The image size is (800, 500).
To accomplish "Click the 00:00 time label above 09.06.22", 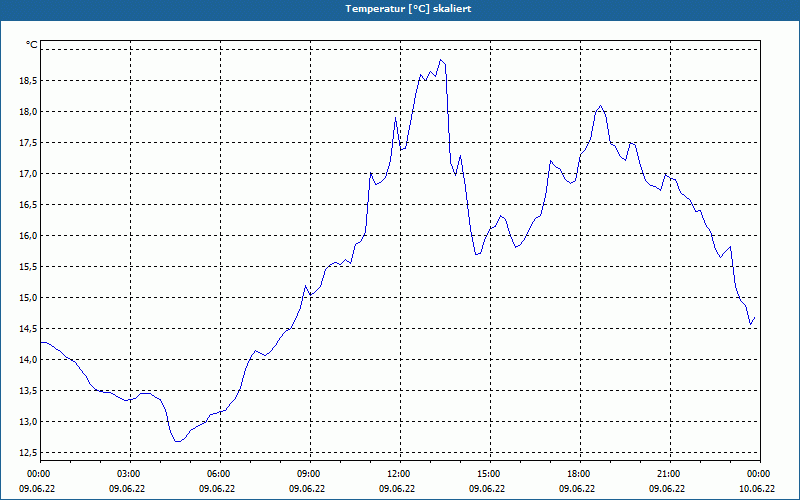I will pos(37,474).
